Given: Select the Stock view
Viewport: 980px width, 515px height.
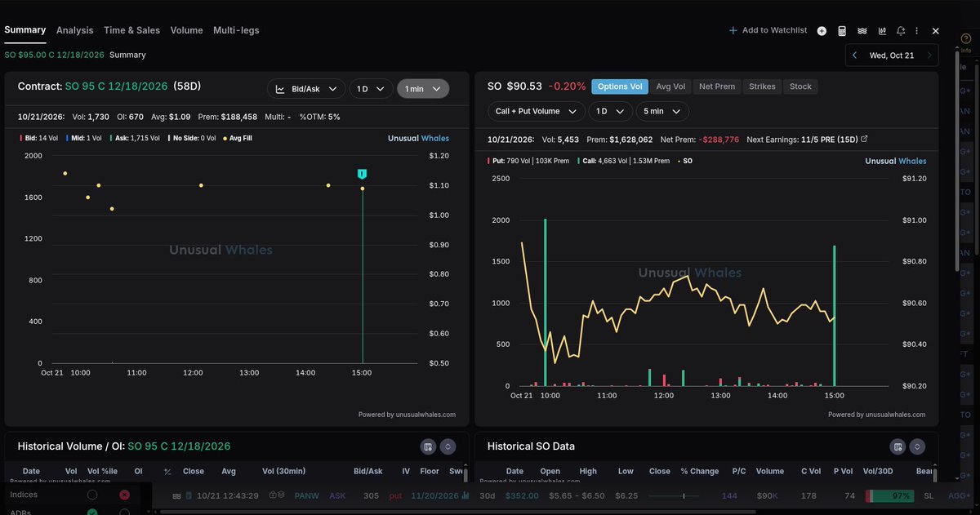Looking at the screenshot, I should point(800,87).
